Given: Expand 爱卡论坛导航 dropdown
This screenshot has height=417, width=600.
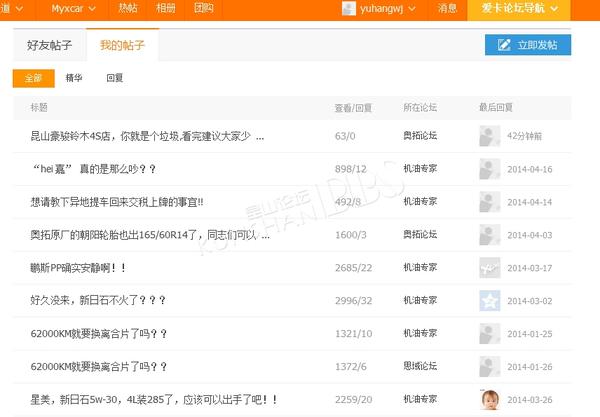Looking at the screenshot, I should (518, 10).
